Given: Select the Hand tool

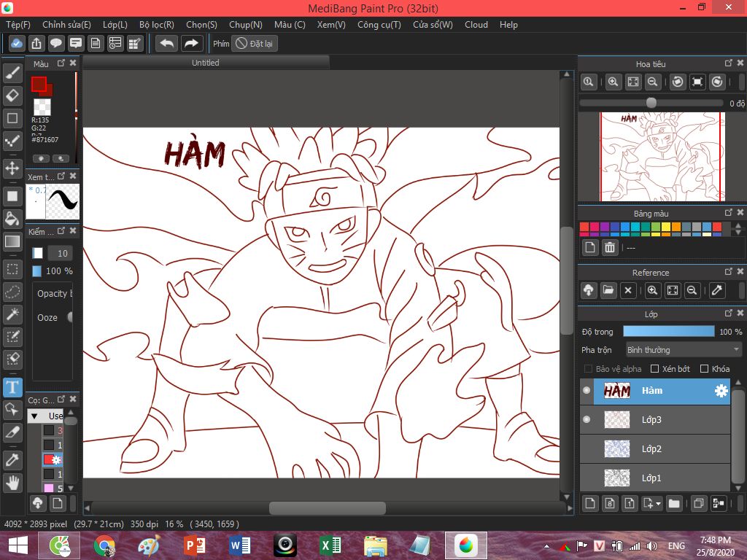Looking at the screenshot, I should (x=12, y=483).
